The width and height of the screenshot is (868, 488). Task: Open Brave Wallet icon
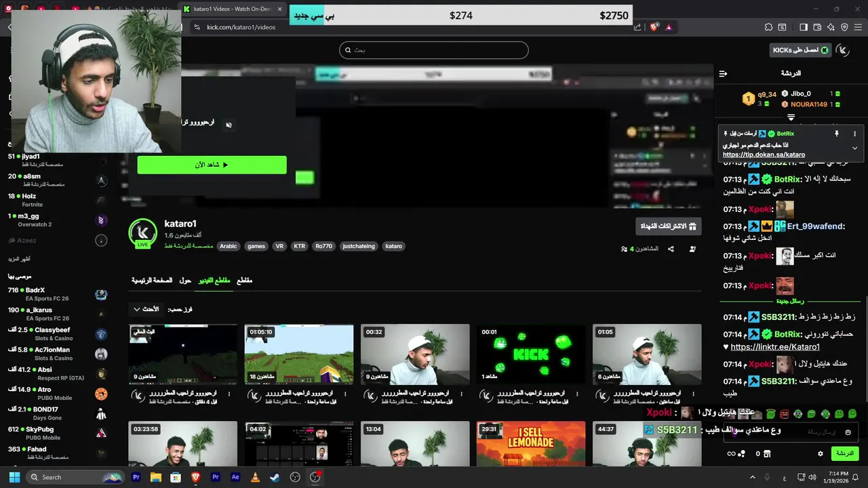pyautogui.click(x=817, y=27)
